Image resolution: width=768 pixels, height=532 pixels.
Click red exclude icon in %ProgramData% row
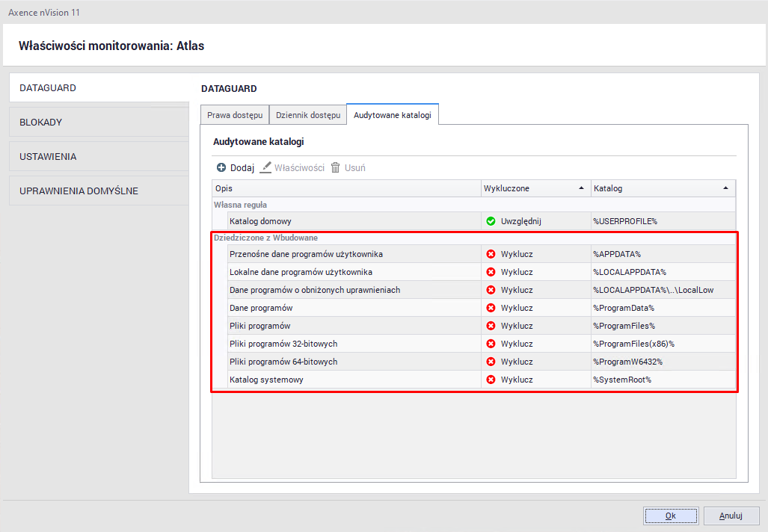[x=491, y=308]
